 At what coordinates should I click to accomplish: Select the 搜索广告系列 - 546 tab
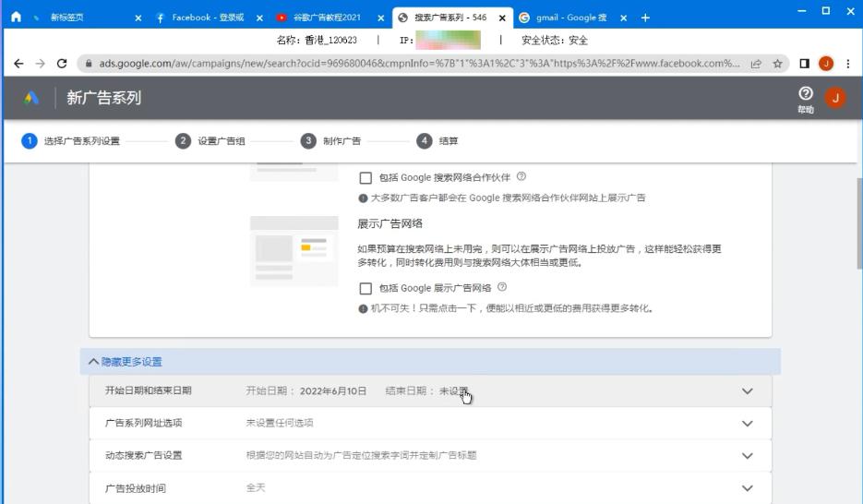[x=450, y=18]
